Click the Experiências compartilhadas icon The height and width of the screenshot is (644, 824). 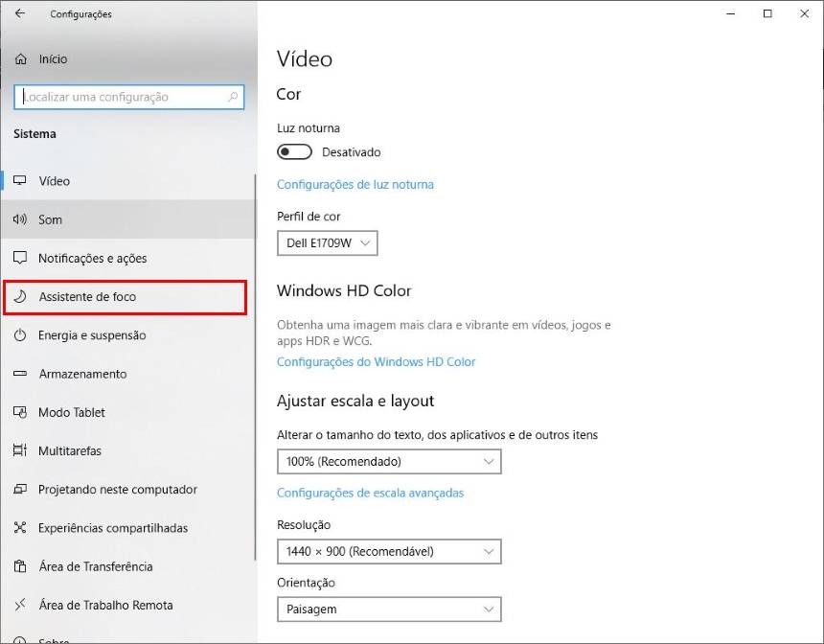tap(20, 528)
